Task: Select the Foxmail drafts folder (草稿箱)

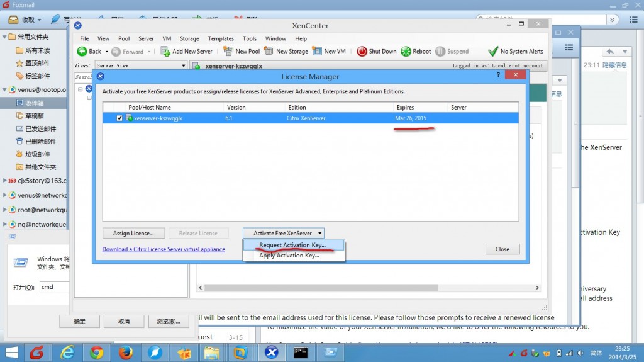Action: point(30,116)
